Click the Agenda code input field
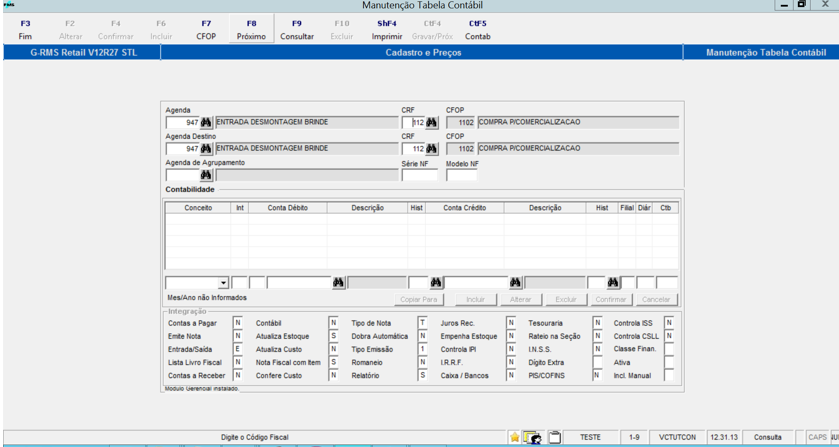Screen dimensions: 839x447 tap(182, 123)
